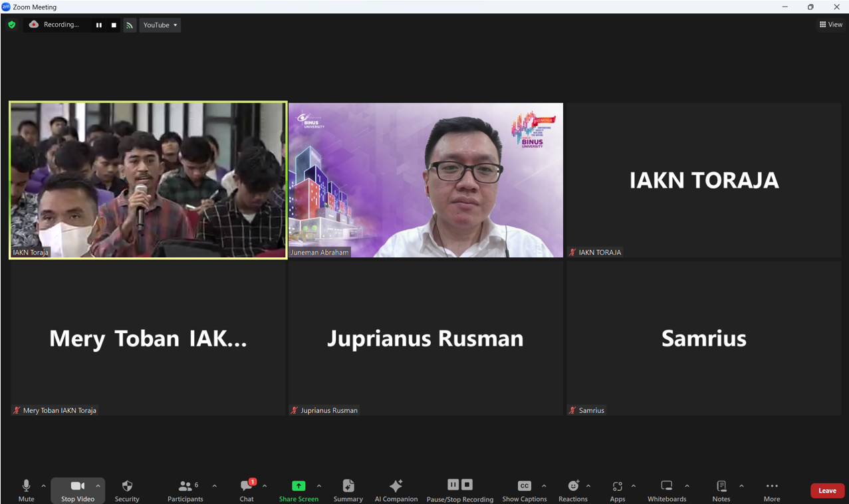849x504 pixels.
Task: Open Reactions picker
Action: pyautogui.click(x=573, y=491)
